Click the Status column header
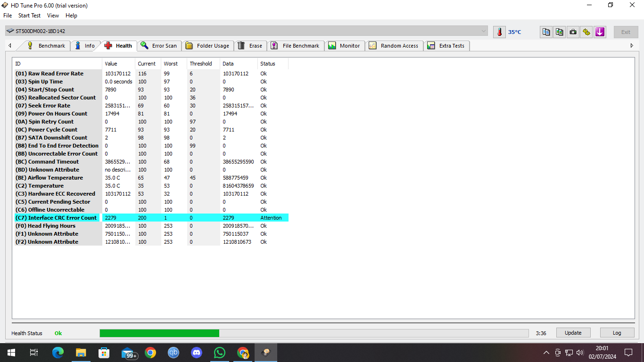The image size is (644, 362). [273, 64]
